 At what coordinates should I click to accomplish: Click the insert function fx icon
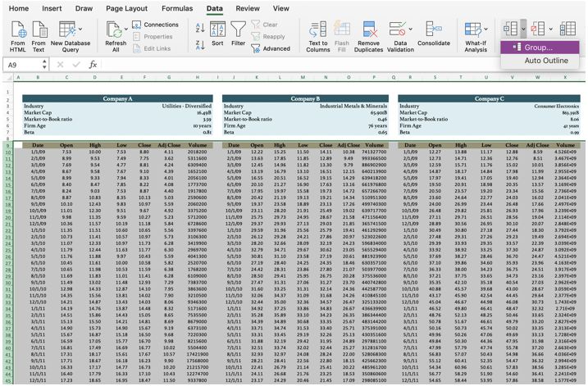[x=93, y=65]
